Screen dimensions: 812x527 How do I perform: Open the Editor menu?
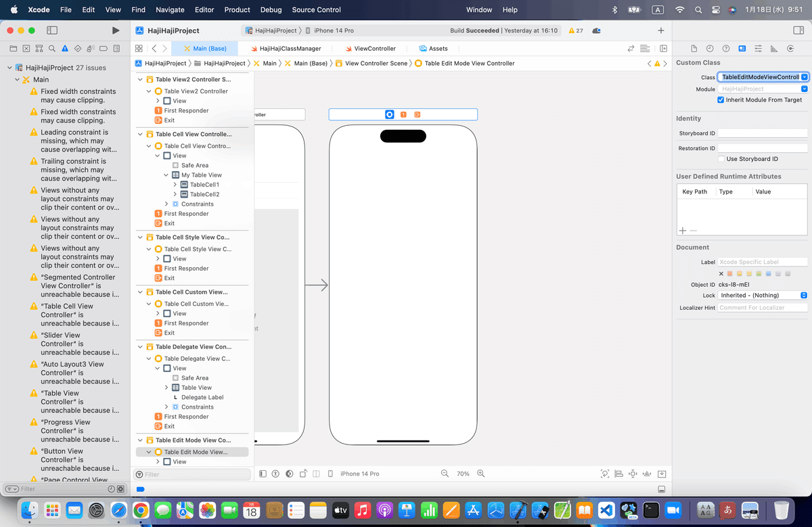click(x=204, y=9)
